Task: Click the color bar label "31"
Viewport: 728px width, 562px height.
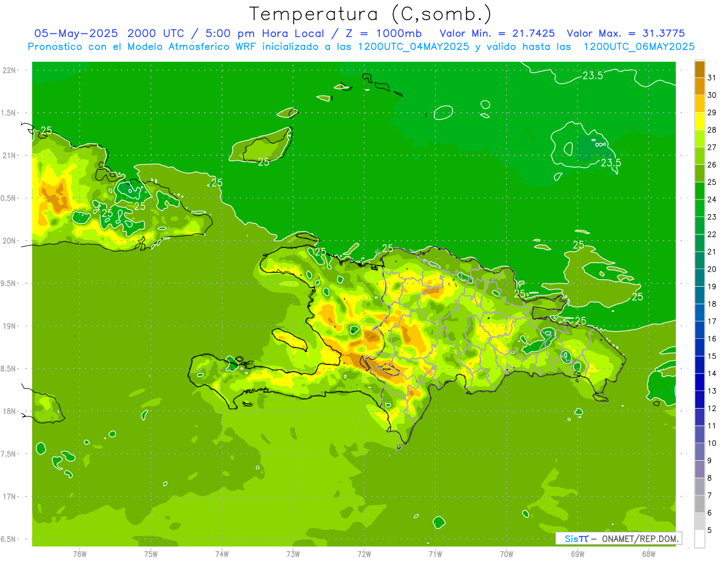Action: pos(712,78)
